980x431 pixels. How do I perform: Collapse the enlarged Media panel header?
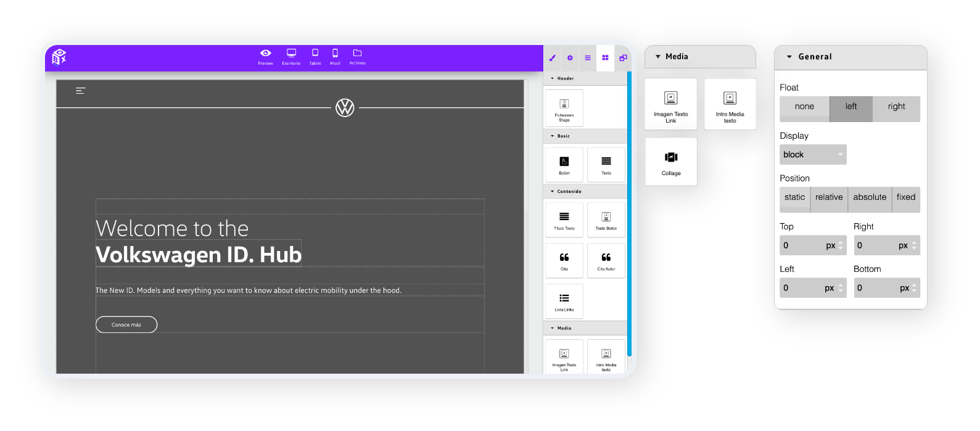coord(700,57)
